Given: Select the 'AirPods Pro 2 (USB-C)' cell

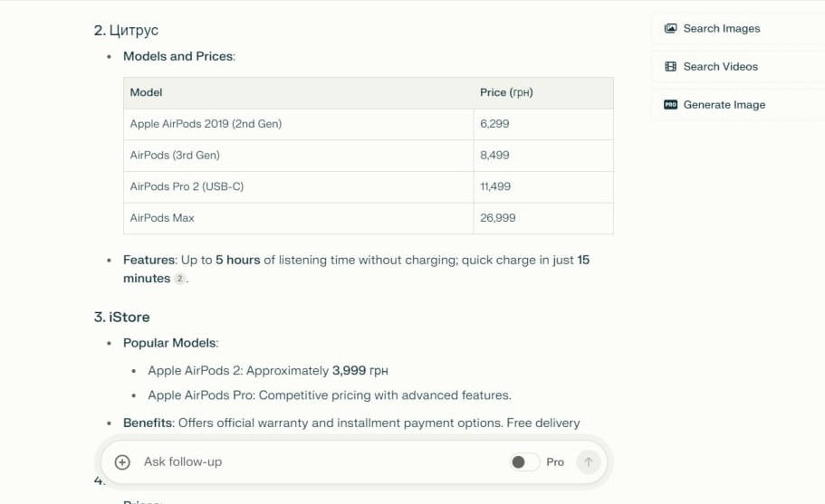Looking at the screenshot, I should (x=187, y=186).
